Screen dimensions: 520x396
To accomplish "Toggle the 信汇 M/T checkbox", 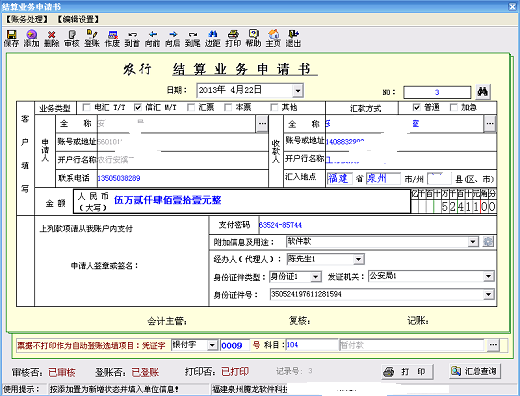I will tap(138, 107).
